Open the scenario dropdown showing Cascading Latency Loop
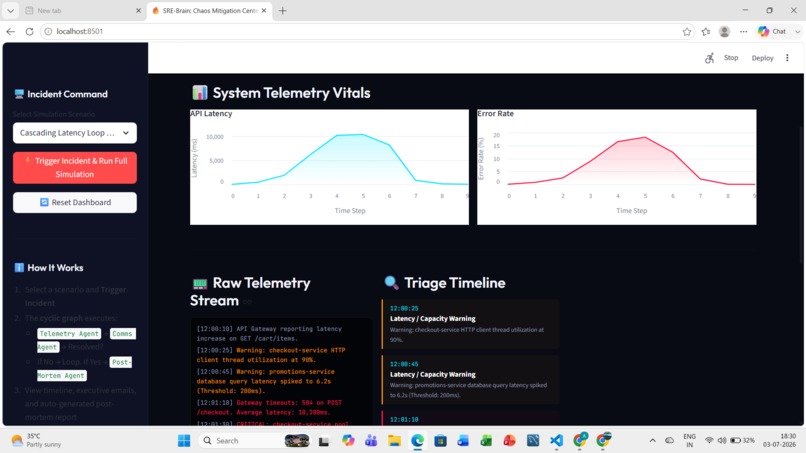 point(75,133)
